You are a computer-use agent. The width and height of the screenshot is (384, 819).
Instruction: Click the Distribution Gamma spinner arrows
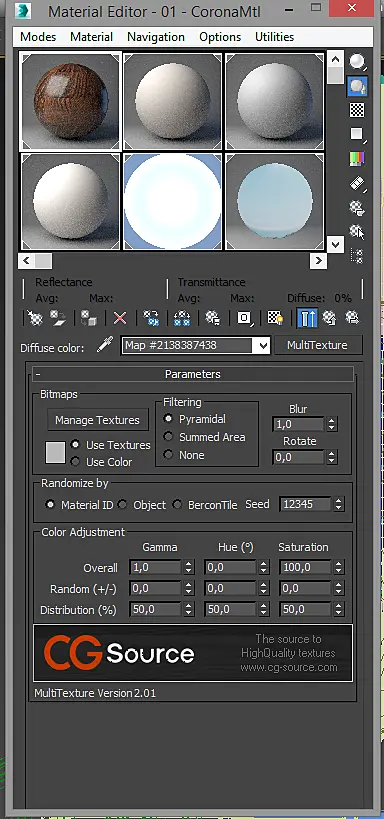(x=189, y=610)
